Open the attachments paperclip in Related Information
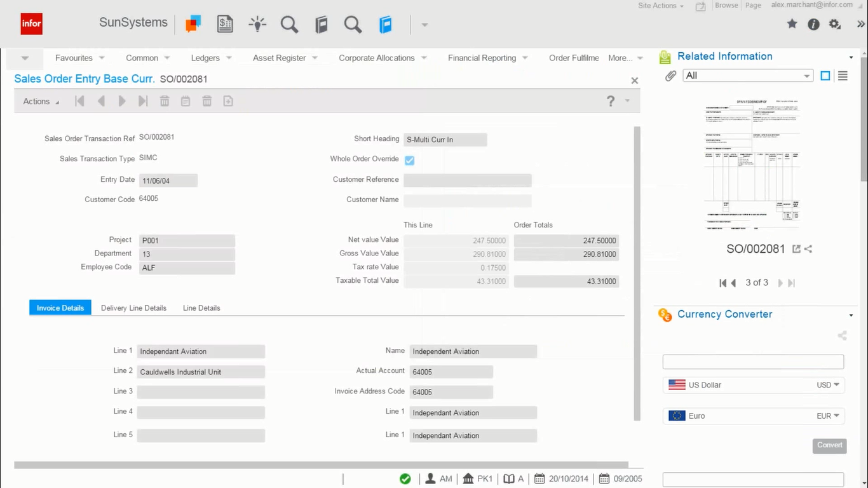 (x=670, y=76)
